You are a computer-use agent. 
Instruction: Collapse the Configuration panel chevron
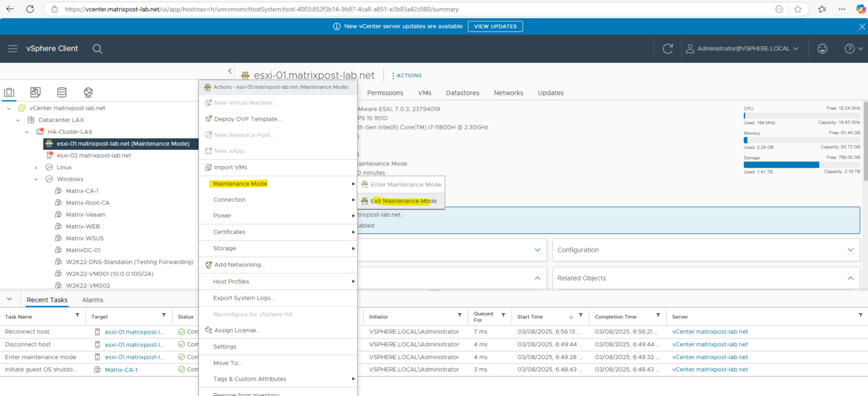click(850, 250)
